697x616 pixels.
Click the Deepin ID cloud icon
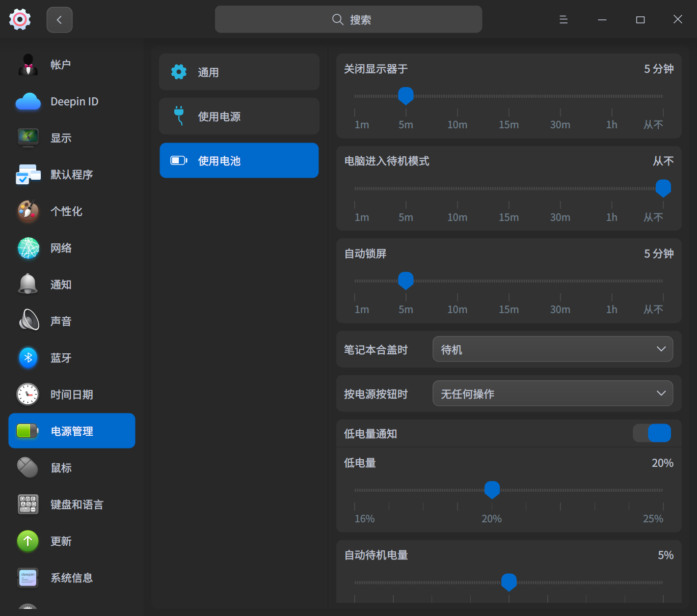pos(28,102)
